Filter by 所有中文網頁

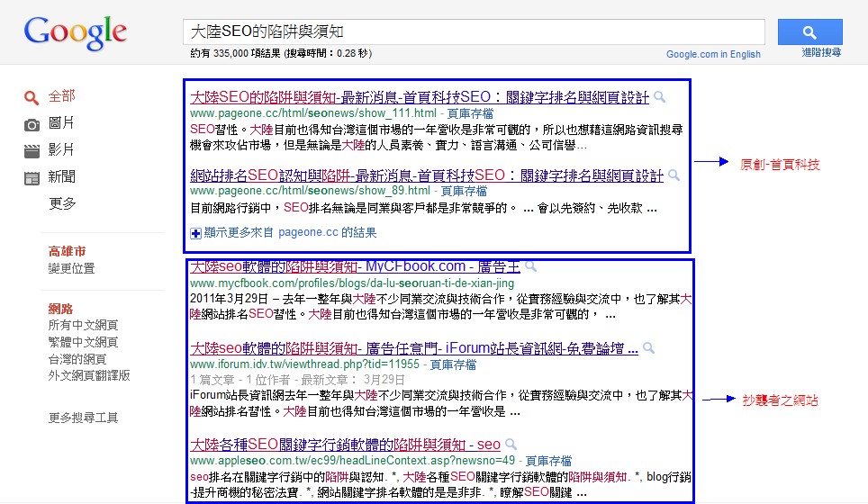point(83,325)
